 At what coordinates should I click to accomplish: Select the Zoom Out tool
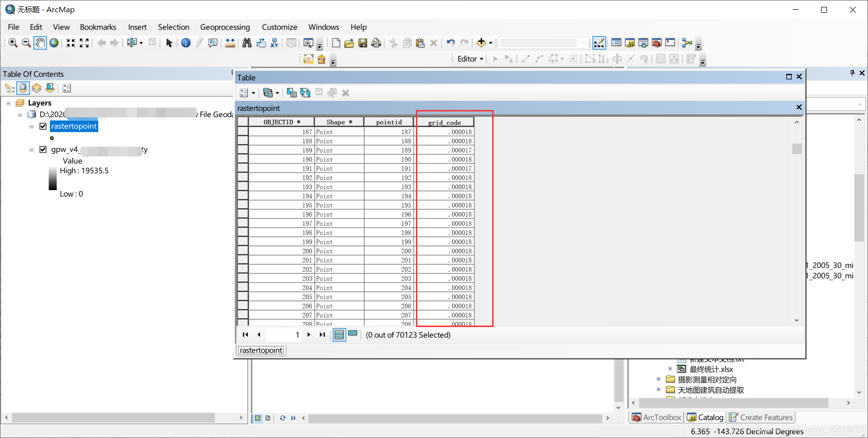[26, 43]
